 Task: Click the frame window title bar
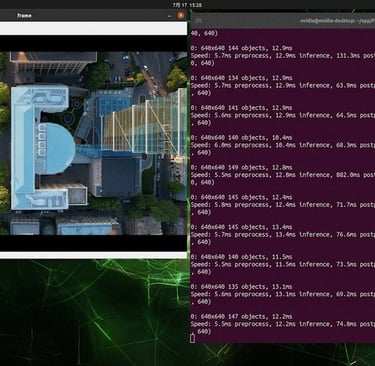tap(93, 15)
